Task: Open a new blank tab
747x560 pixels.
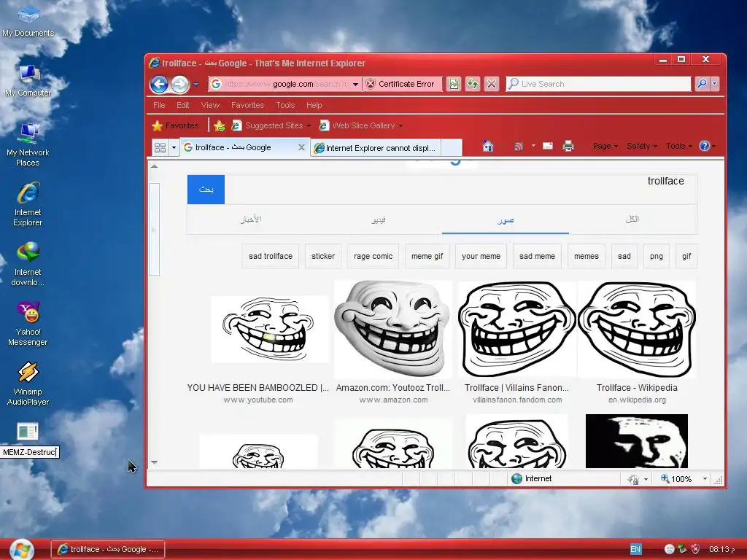Action: (451, 148)
